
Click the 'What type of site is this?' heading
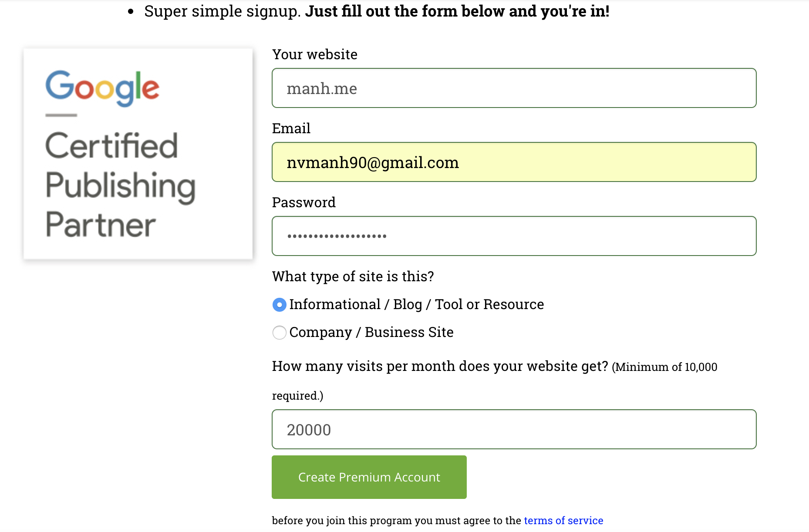click(x=353, y=276)
